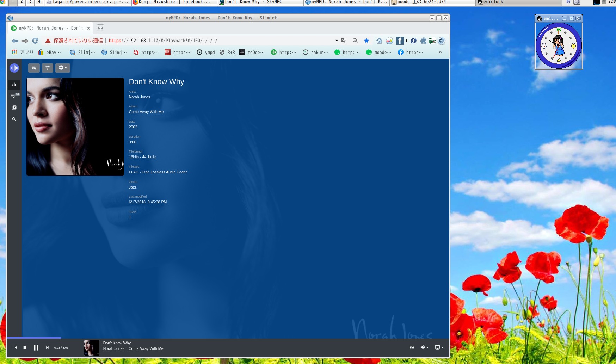
Task: Open the volume dropdown in footer
Action: (424, 348)
